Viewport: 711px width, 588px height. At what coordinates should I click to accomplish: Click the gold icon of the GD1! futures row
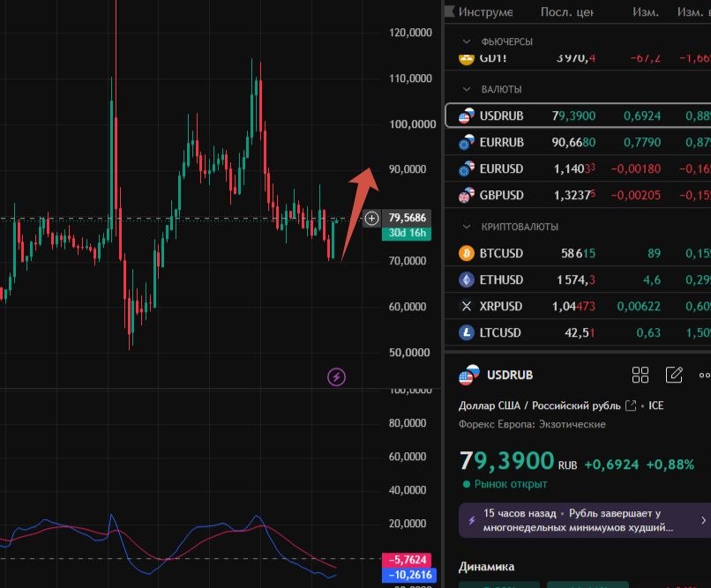click(467, 59)
